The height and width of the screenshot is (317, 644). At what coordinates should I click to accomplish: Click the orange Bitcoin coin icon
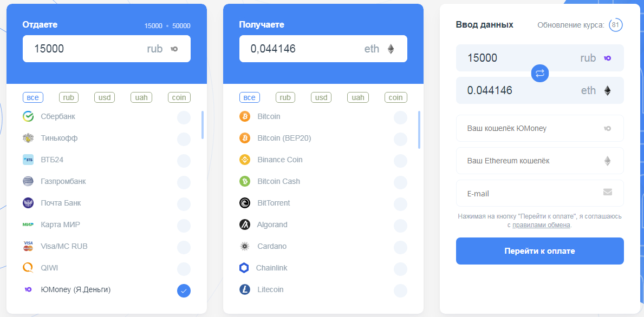point(245,116)
